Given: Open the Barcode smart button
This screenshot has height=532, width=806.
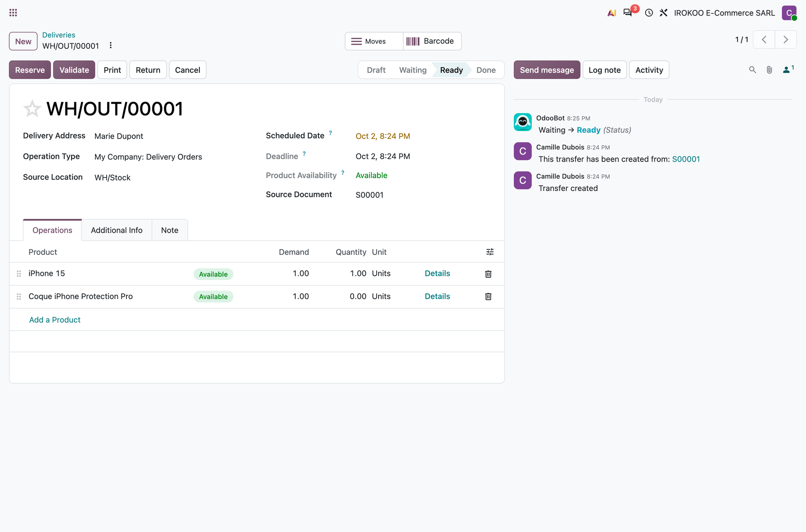Looking at the screenshot, I should [432, 41].
